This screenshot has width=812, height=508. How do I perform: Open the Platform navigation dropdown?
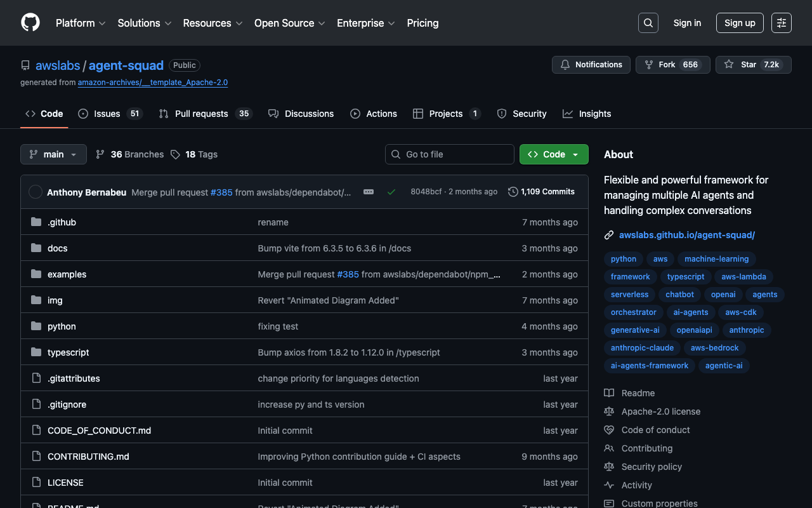(81, 23)
